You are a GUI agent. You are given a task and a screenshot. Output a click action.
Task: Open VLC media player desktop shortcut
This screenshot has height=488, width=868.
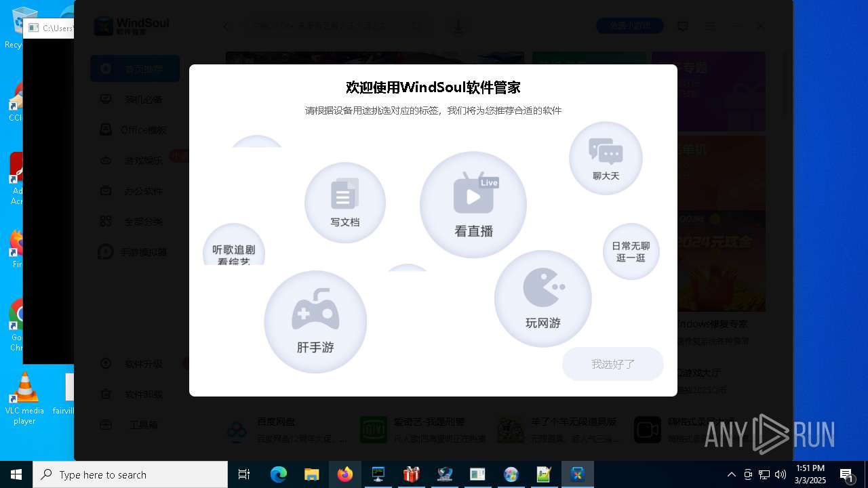pyautogui.click(x=24, y=399)
